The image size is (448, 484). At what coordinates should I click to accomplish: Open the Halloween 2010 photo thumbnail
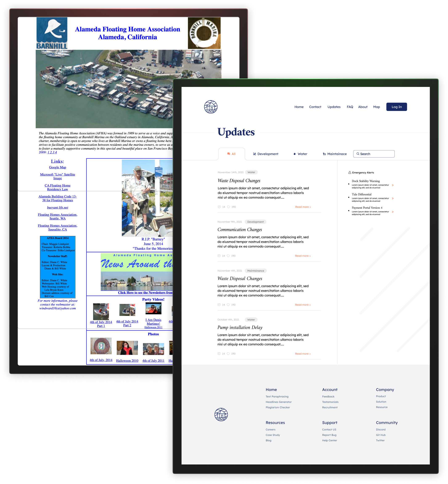127,348
